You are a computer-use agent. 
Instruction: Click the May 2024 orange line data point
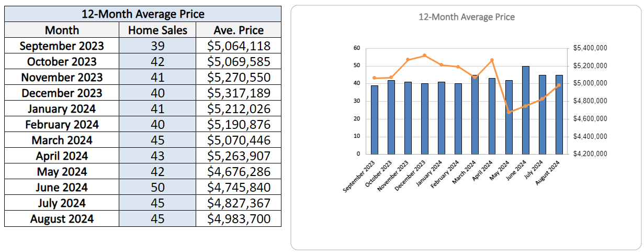point(509,112)
